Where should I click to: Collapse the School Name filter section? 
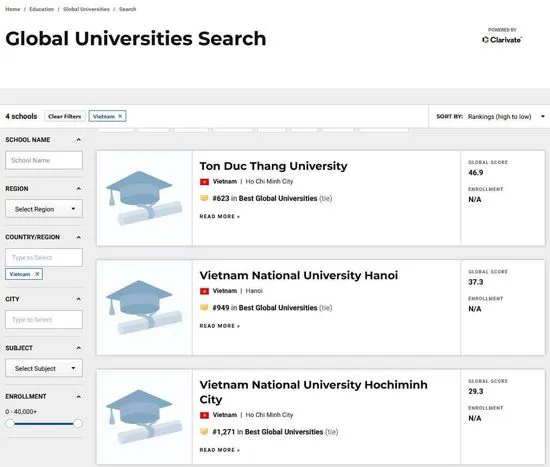tap(79, 140)
